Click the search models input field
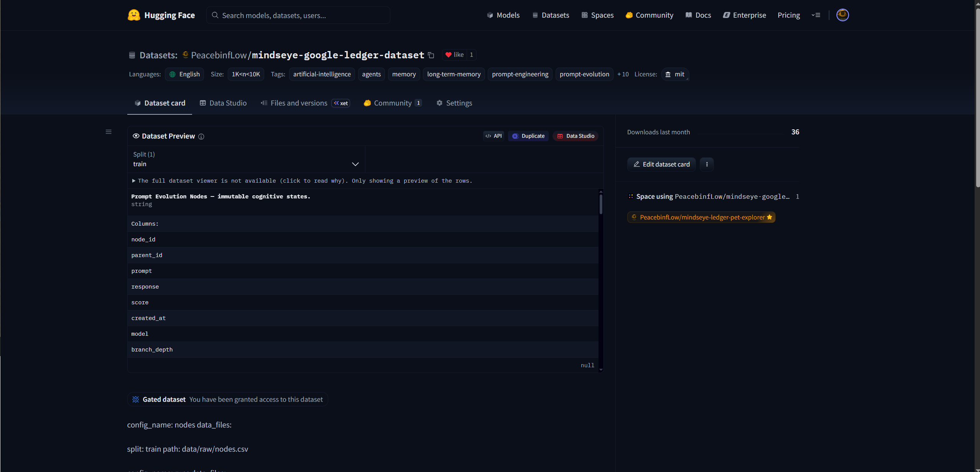 [x=298, y=15]
